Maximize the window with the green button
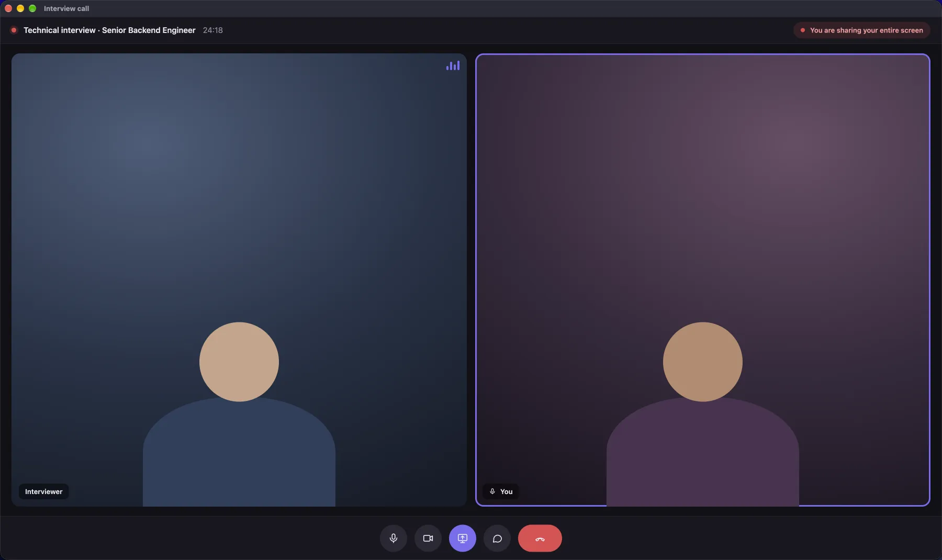This screenshot has width=942, height=560. point(32,8)
